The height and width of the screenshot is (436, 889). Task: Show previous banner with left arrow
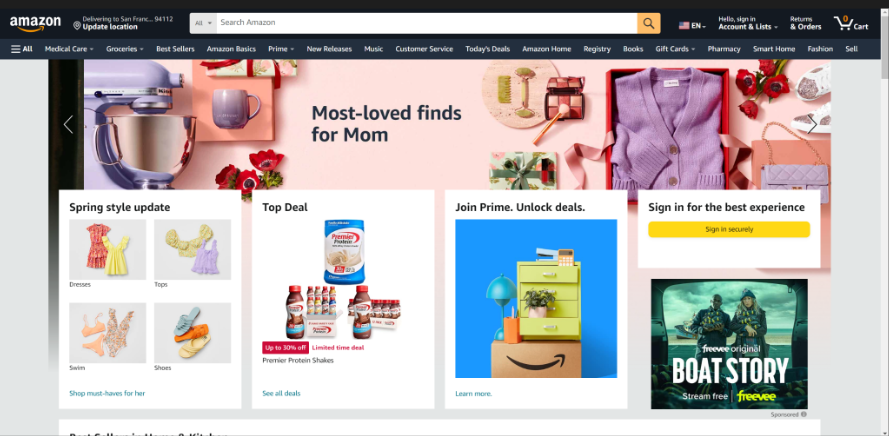pyautogui.click(x=69, y=124)
